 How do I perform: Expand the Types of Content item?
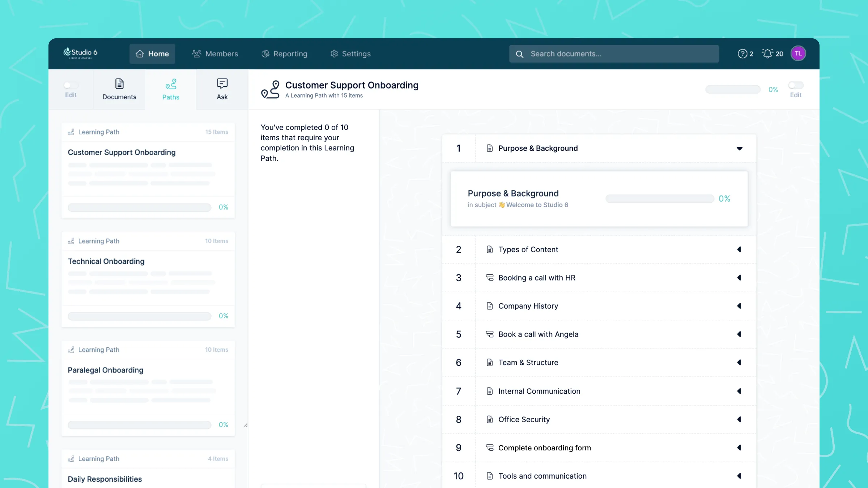click(739, 249)
